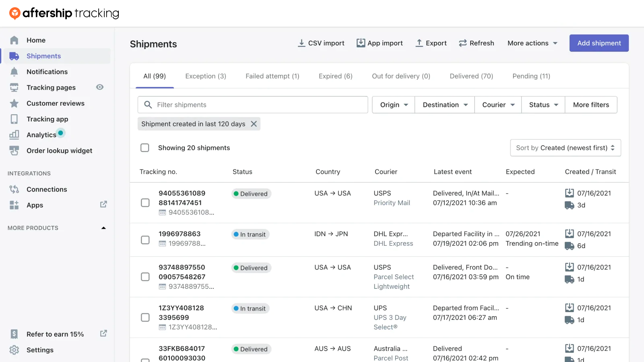Click the CSV import icon

pyautogui.click(x=301, y=43)
